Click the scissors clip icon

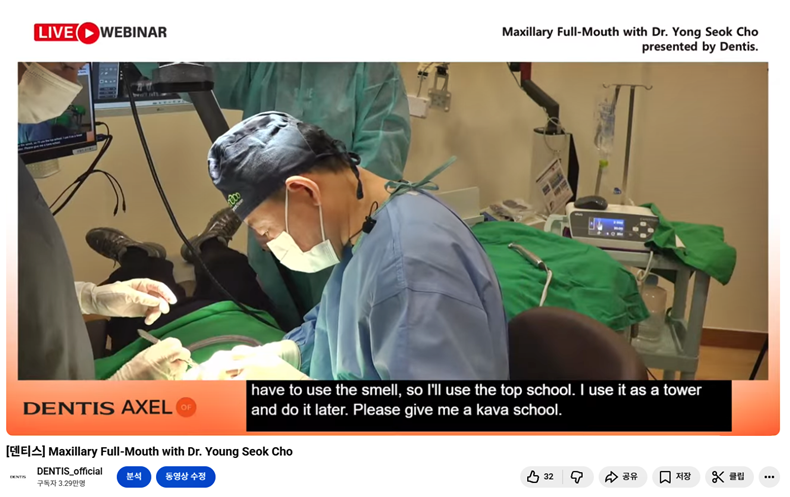(718, 477)
